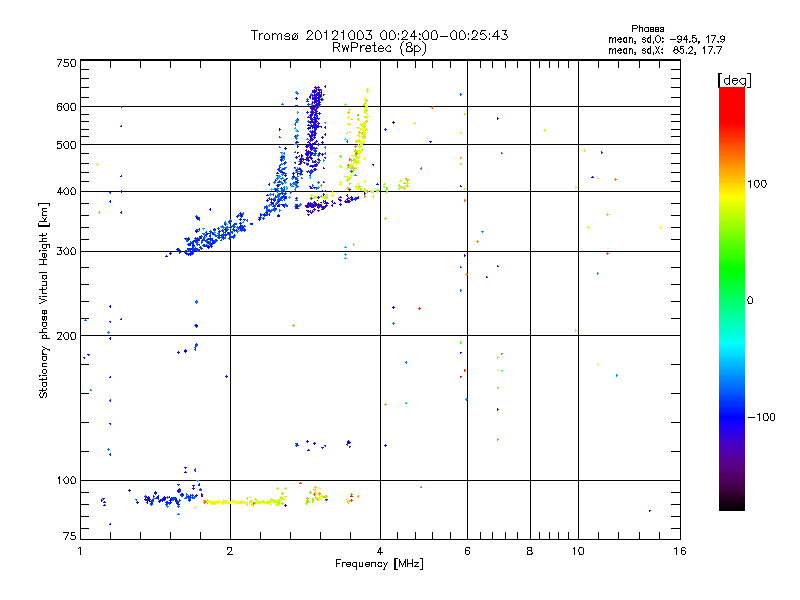This screenshot has height=600, width=800.
Task: Click the frequency axis tick label "16"
Action: point(680,551)
